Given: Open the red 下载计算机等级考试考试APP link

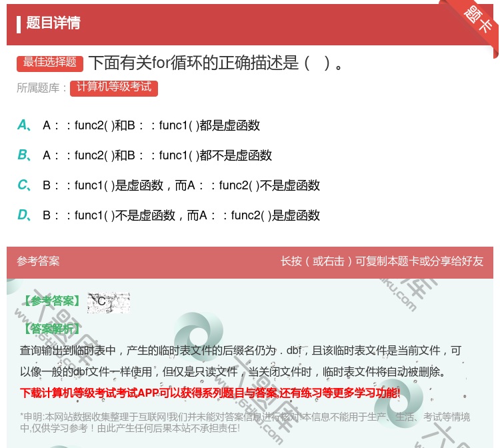Looking at the screenshot, I should tap(210, 393).
